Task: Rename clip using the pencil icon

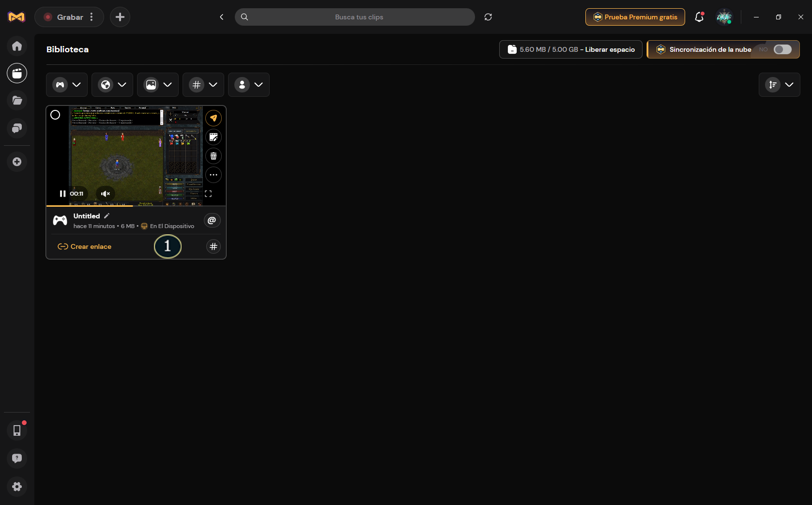Action: click(107, 216)
